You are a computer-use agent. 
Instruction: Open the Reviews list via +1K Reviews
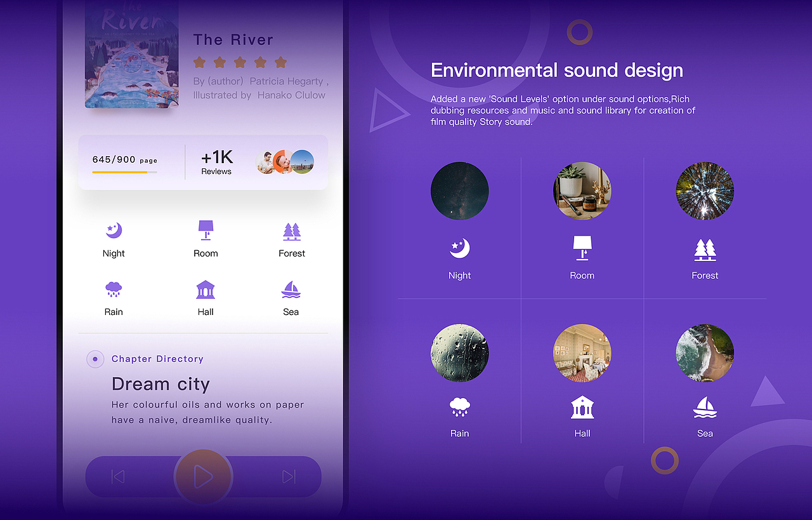click(217, 162)
